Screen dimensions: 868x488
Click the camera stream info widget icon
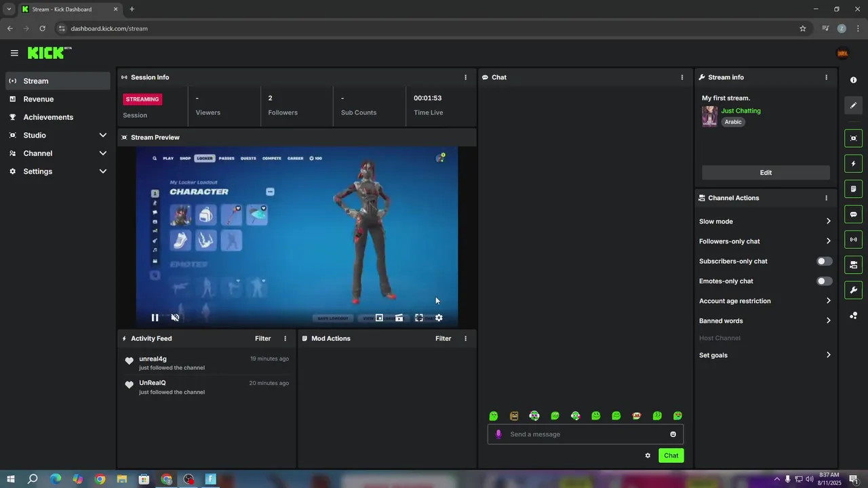pos(853,264)
